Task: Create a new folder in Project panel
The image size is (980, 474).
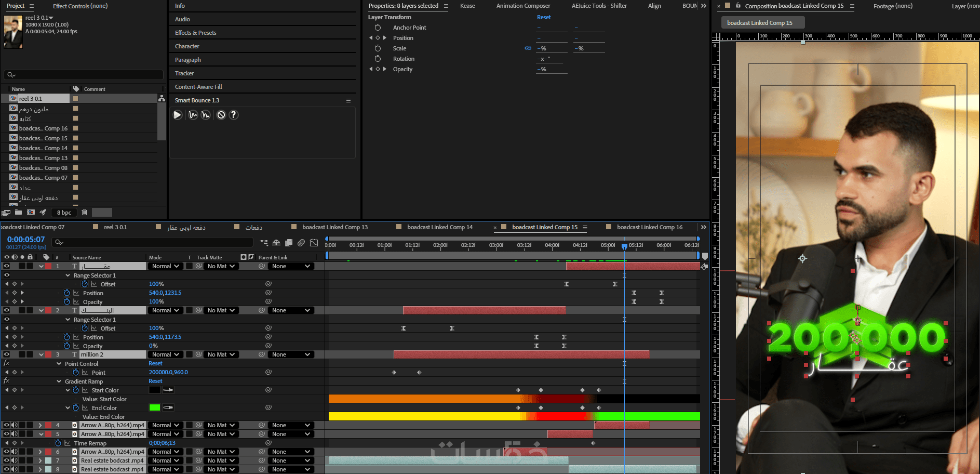Action: [x=19, y=212]
